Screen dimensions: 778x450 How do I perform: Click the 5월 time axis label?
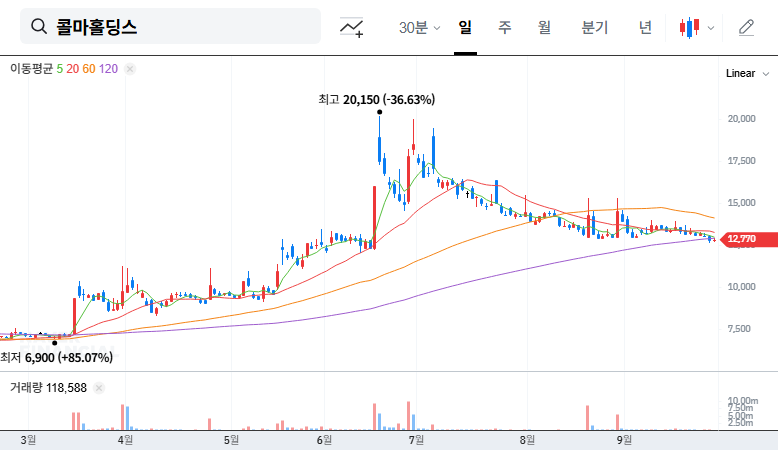coord(231,440)
